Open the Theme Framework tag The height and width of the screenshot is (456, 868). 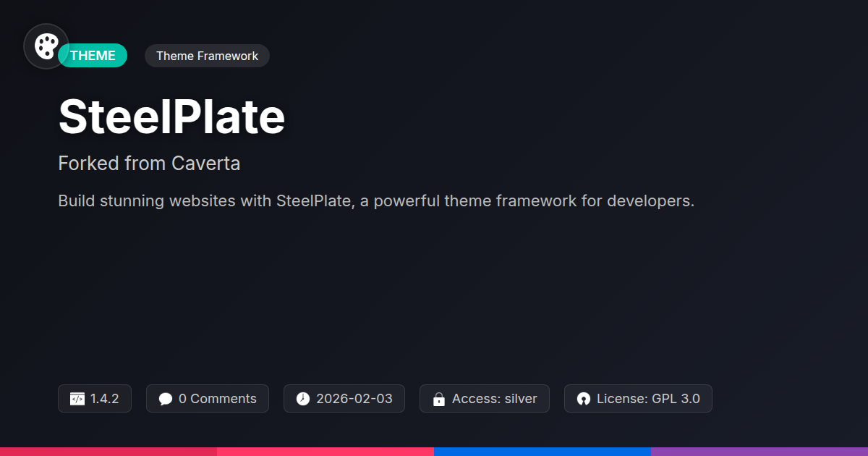click(x=207, y=56)
